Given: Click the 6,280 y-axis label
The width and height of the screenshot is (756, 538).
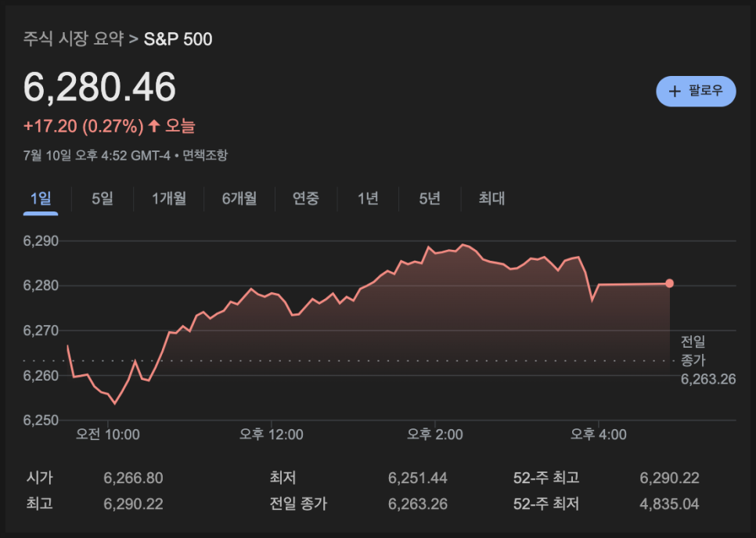Looking at the screenshot, I should (41, 286).
